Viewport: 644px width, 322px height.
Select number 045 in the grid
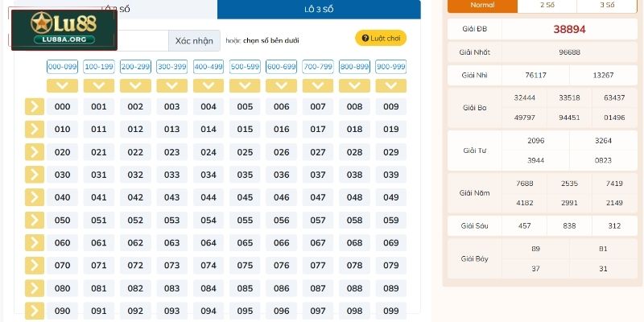coord(245,197)
